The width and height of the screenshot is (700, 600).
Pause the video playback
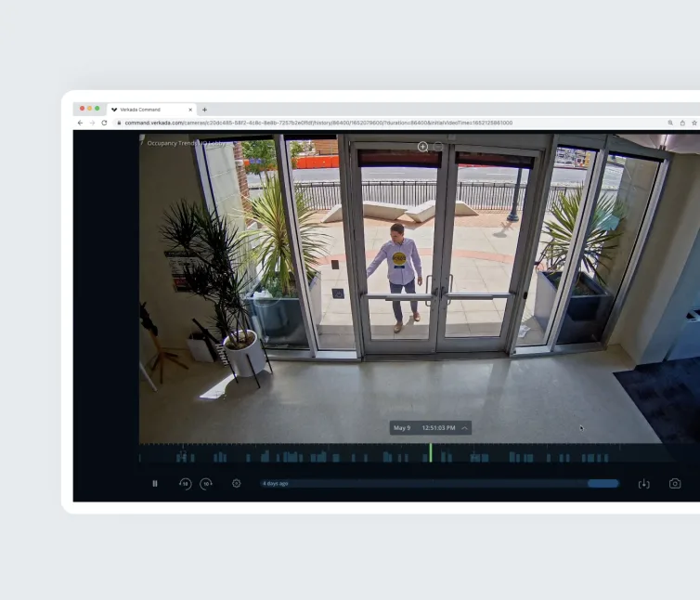pos(155,484)
